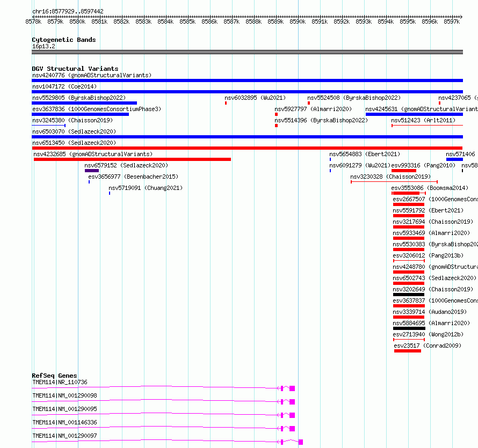Select nsv3230328 (Chaisson2019) label
Screen dimensions: 478x448
pos(390,177)
